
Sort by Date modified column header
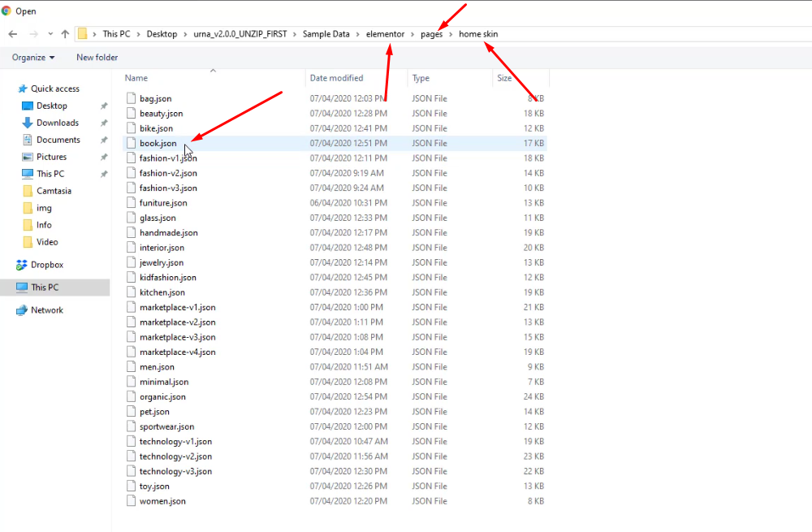tap(337, 78)
